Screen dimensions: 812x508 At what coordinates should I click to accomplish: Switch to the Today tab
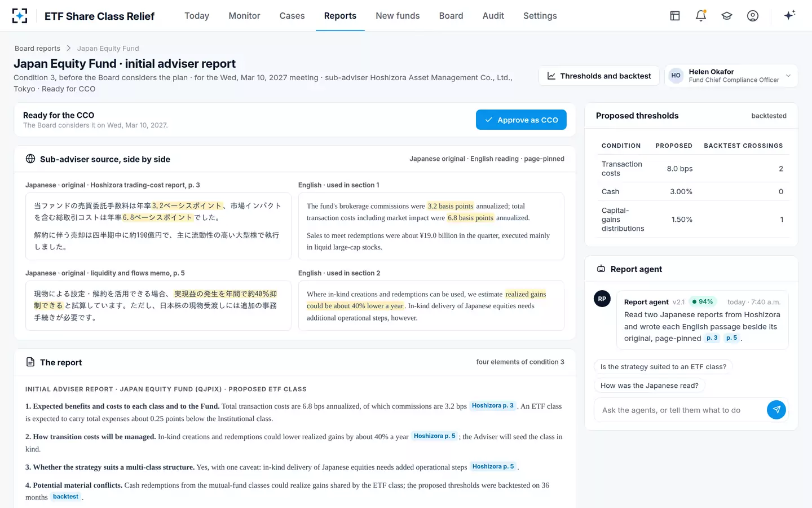(x=197, y=16)
